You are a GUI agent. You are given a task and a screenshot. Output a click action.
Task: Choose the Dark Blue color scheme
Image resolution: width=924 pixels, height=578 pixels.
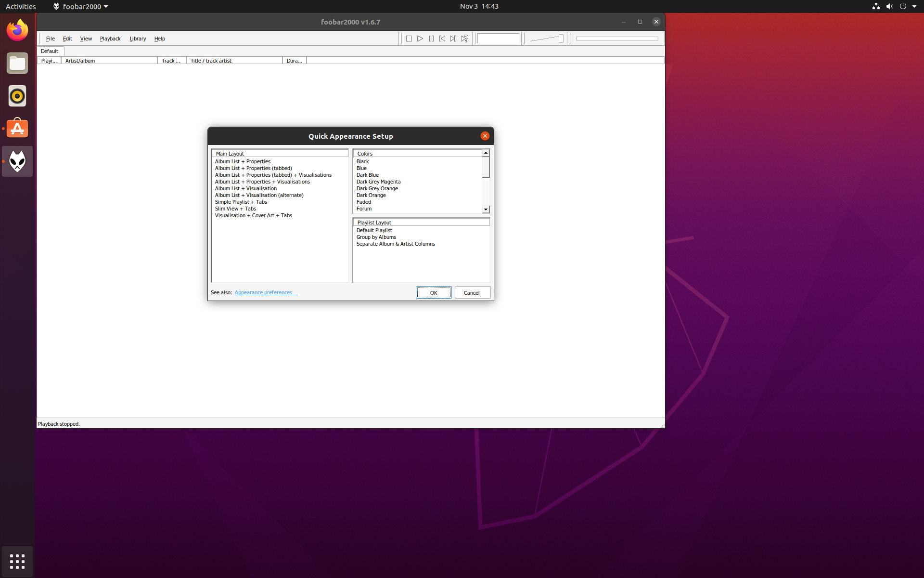[x=367, y=175]
